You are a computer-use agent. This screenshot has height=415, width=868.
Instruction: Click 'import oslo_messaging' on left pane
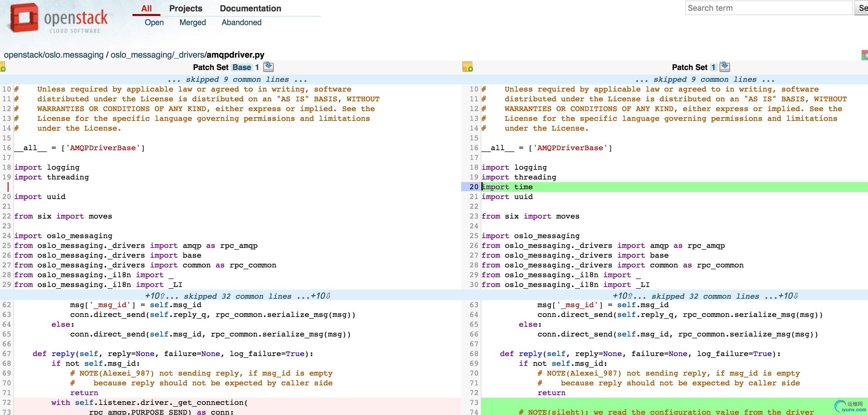pyautogui.click(x=63, y=236)
